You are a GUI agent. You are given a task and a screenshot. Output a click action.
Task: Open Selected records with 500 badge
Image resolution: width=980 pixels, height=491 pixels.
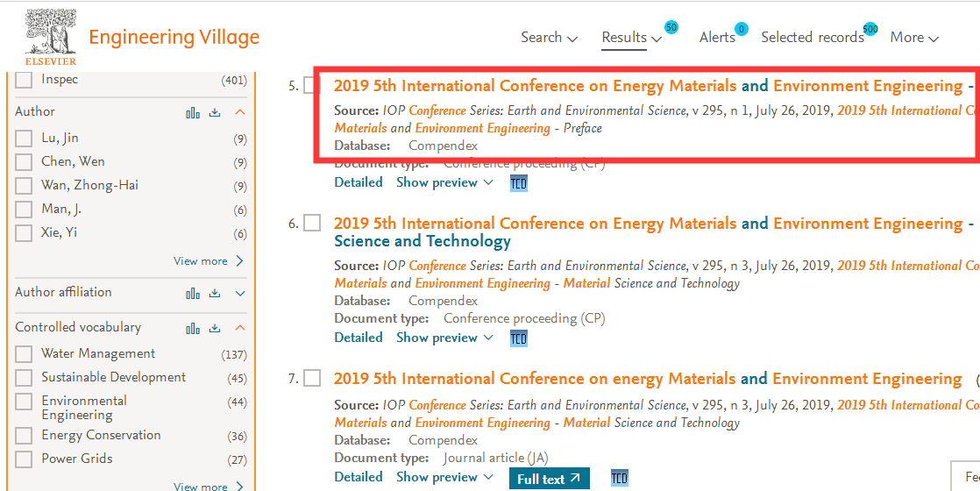[x=813, y=38]
